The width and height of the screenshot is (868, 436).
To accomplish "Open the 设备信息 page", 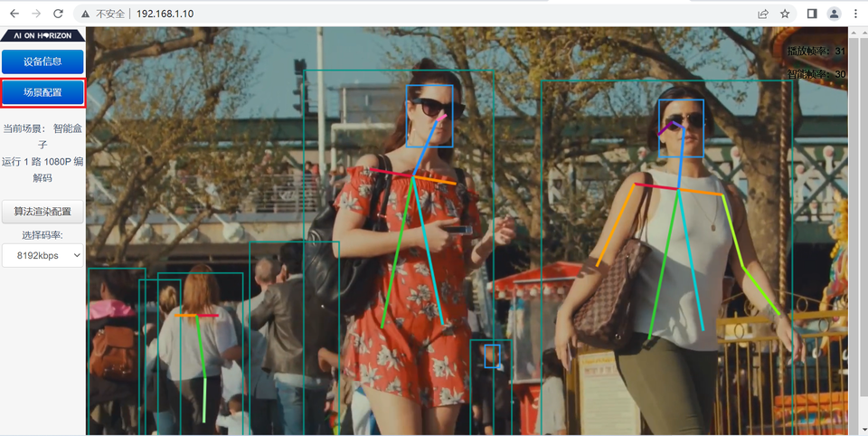I will click(42, 62).
